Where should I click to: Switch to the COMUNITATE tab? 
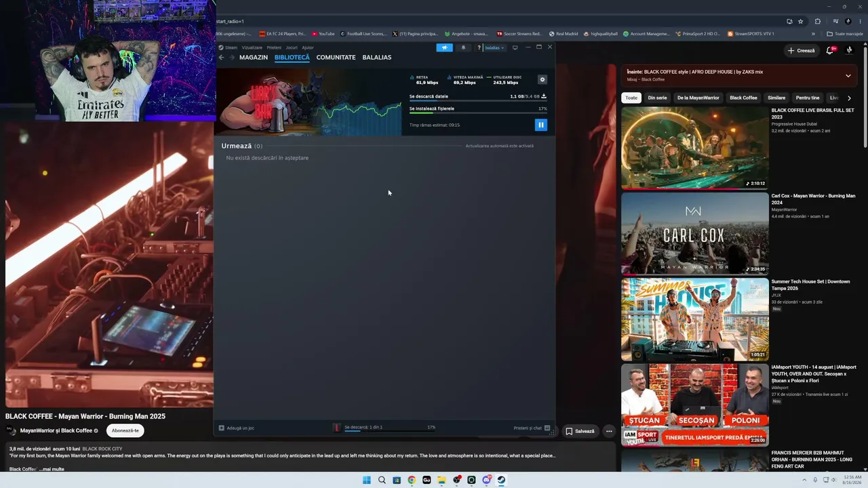tap(336, 58)
